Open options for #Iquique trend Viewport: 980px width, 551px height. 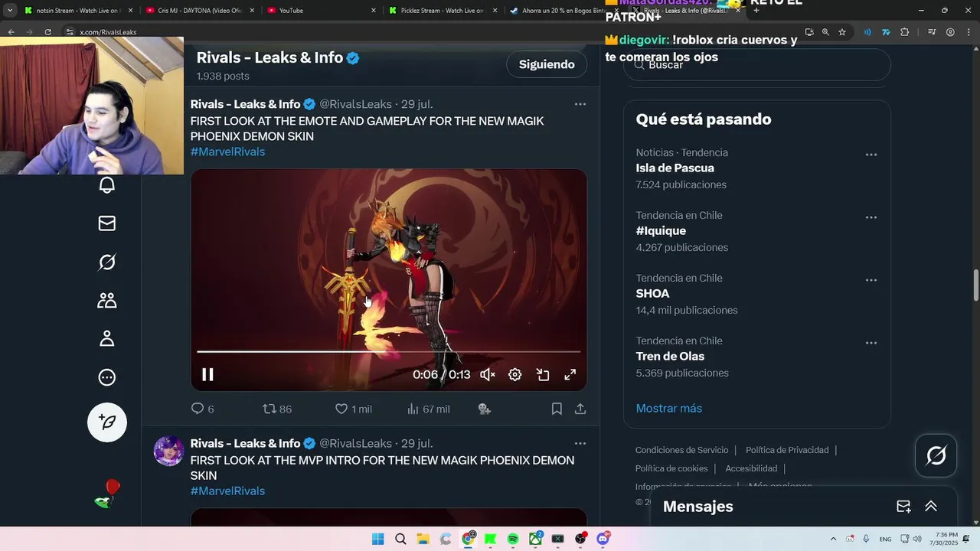[871, 217]
